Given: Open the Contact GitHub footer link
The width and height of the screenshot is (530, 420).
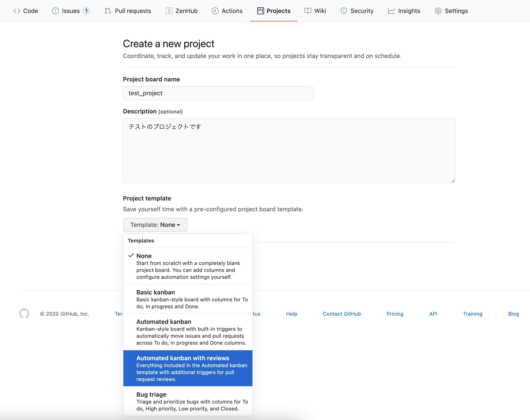Looking at the screenshot, I should (x=342, y=314).
